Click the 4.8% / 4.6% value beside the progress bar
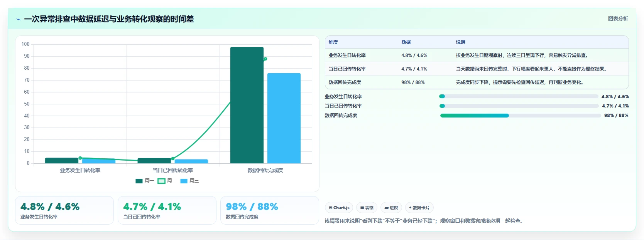Viewport: 644px width, 240px height. coord(615,97)
